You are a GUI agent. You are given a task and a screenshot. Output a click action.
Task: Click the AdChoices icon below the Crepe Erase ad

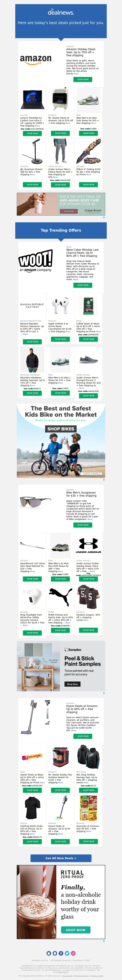pyautogui.click(x=104, y=217)
